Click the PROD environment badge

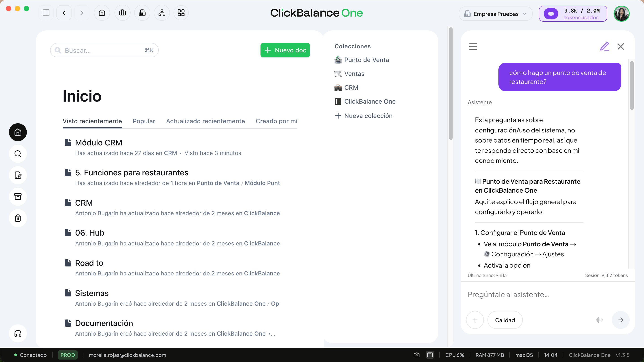(68, 355)
